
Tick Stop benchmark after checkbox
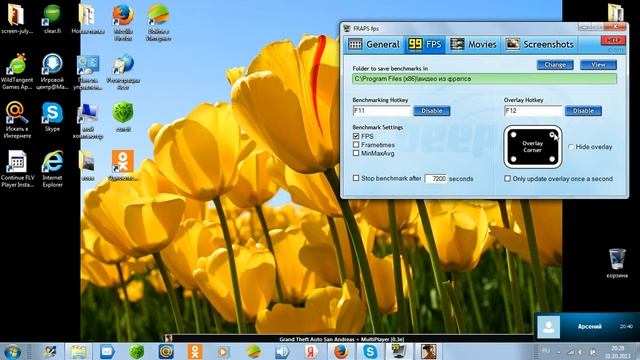(356, 178)
